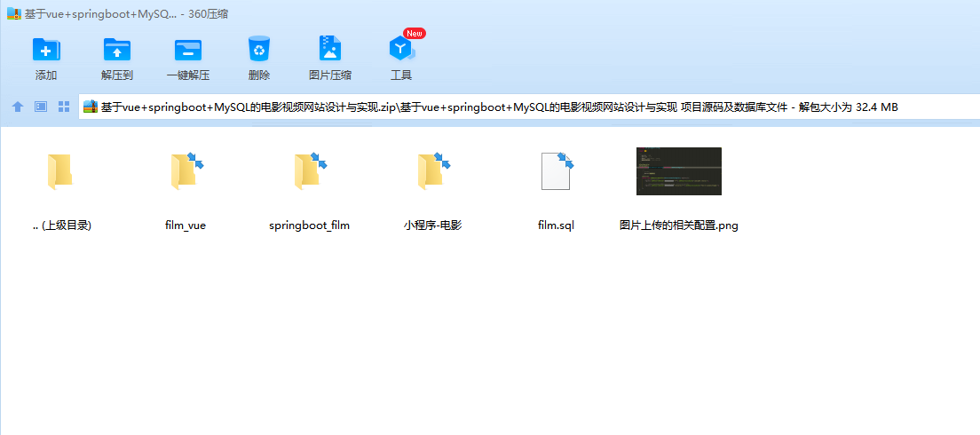The width and height of the screenshot is (980, 435).
Task: Click the zip archive icon in address bar
Action: (91, 107)
